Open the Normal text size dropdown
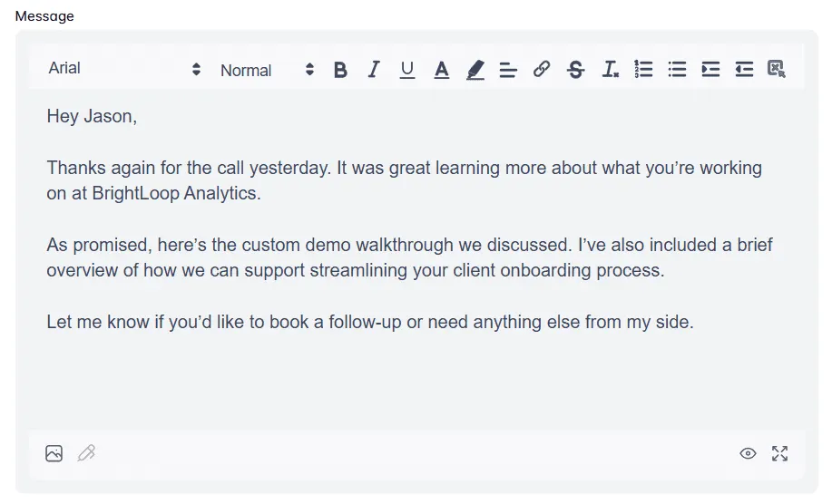Image resolution: width=832 pixels, height=504 pixels. coord(267,70)
